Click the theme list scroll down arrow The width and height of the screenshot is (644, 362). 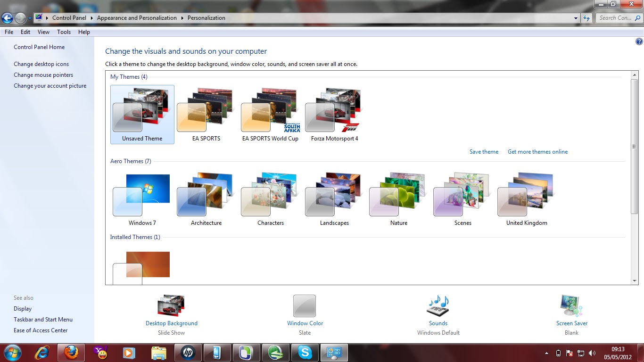635,281
